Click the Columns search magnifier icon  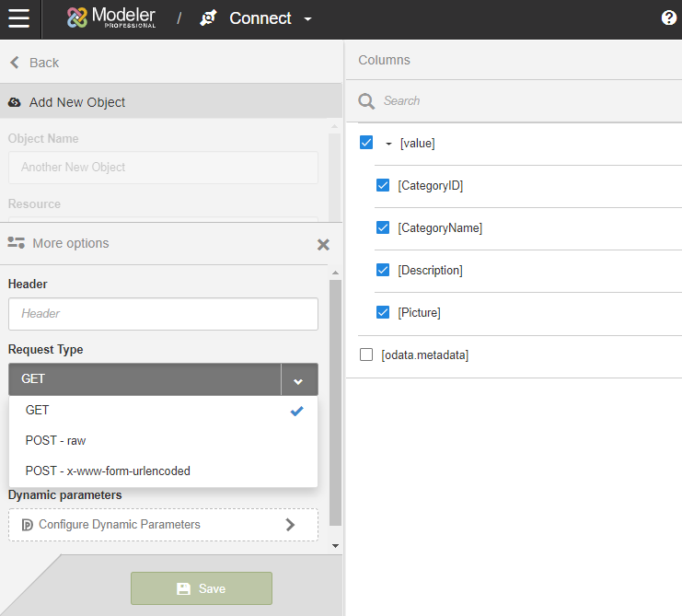pos(366,101)
